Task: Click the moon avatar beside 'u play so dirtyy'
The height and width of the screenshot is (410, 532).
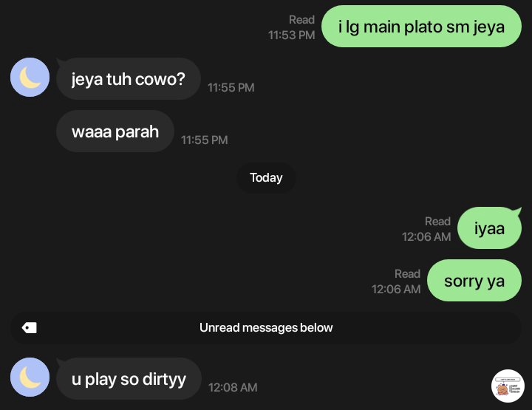Action: [30, 377]
